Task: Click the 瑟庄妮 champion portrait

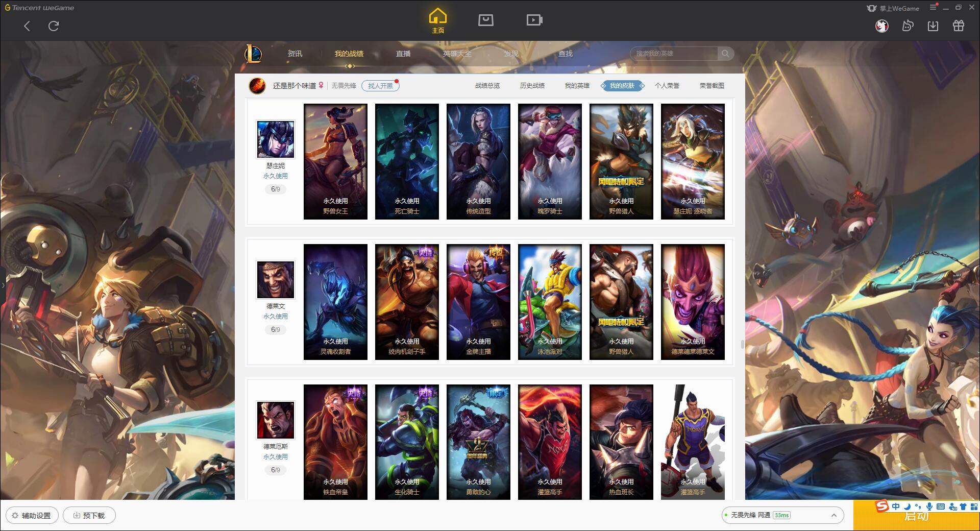Action: (x=276, y=139)
